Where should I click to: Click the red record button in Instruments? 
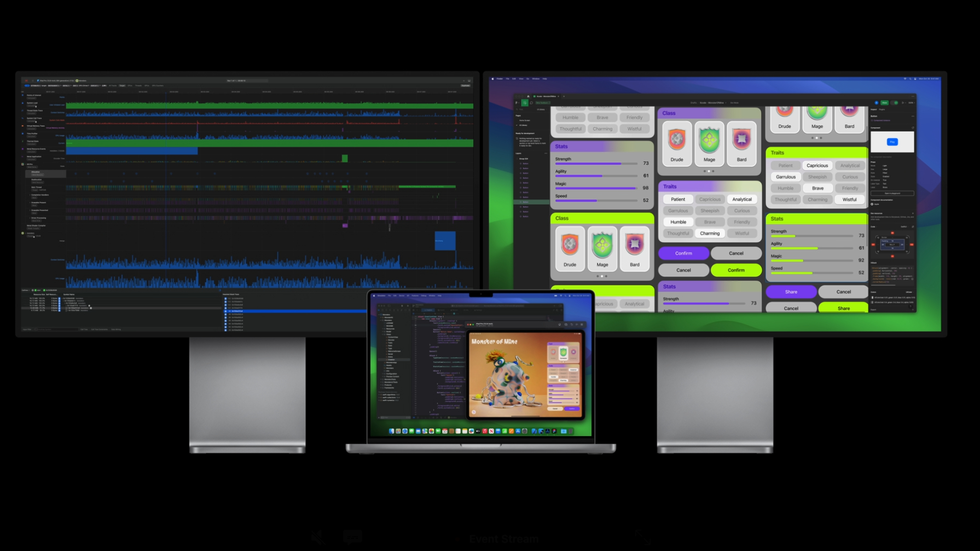tap(26, 80)
